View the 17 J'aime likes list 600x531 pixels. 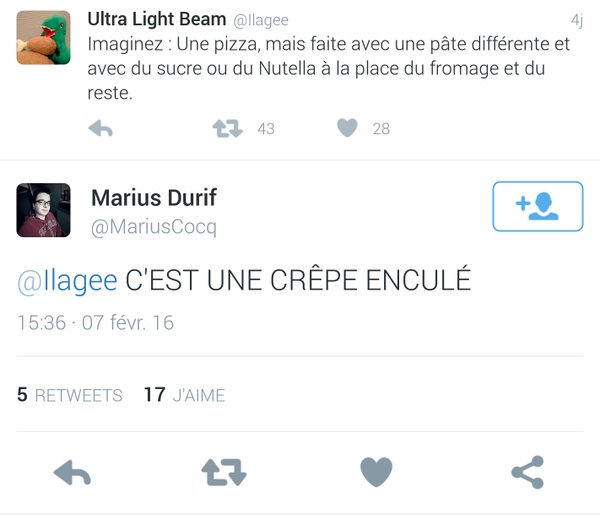(x=184, y=395)
